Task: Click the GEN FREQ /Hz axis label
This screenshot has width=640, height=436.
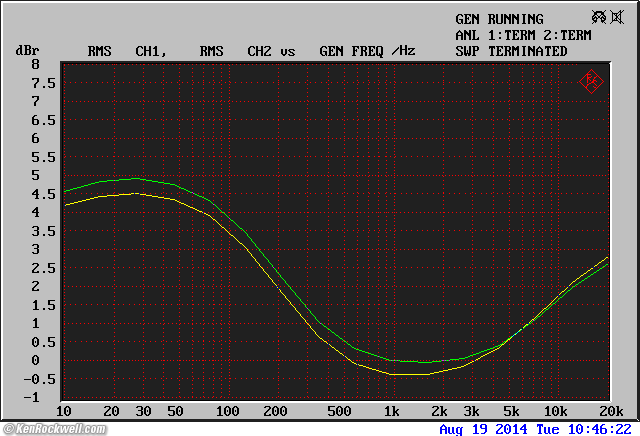Action: click(366, 51)
